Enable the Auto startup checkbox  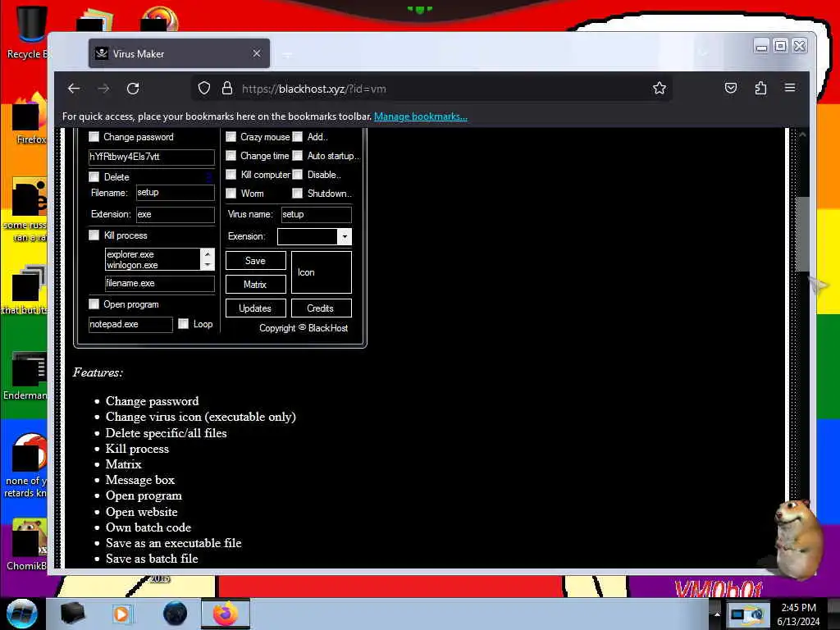pyautogui.click(x=297, y=155)
